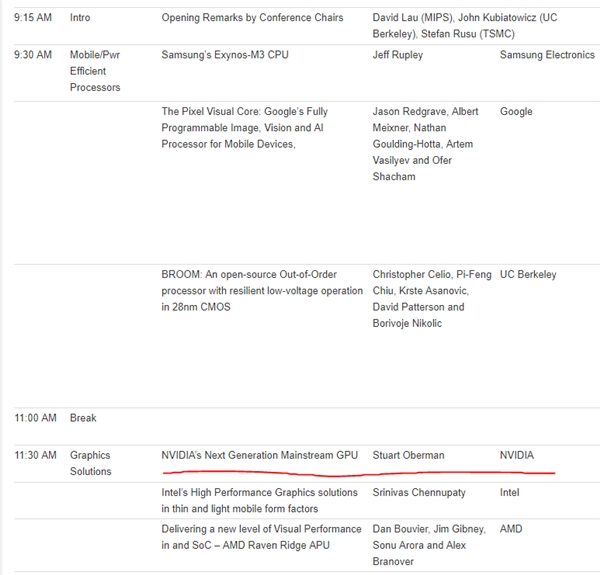Select the Graphics Solutions session label
Viewport: 600px width, 575px height.
(90, 463)
